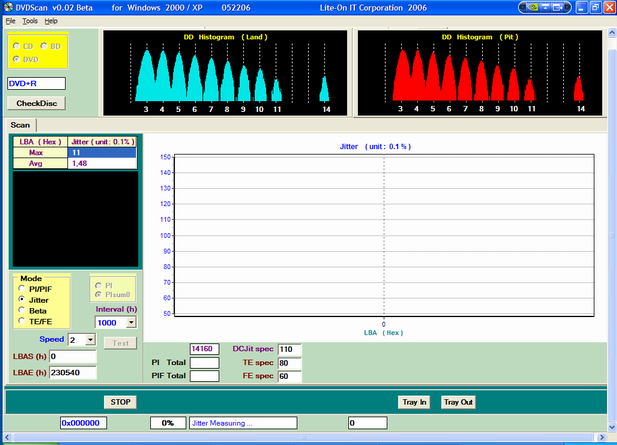Click the 14 label under Pit histogram
This screenshot has height=445, width=617.
click(581, 109)
